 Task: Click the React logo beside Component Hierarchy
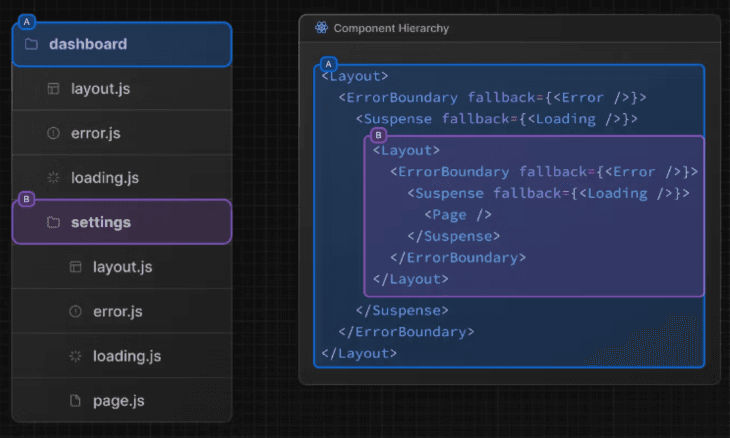[x=321, y=28]
